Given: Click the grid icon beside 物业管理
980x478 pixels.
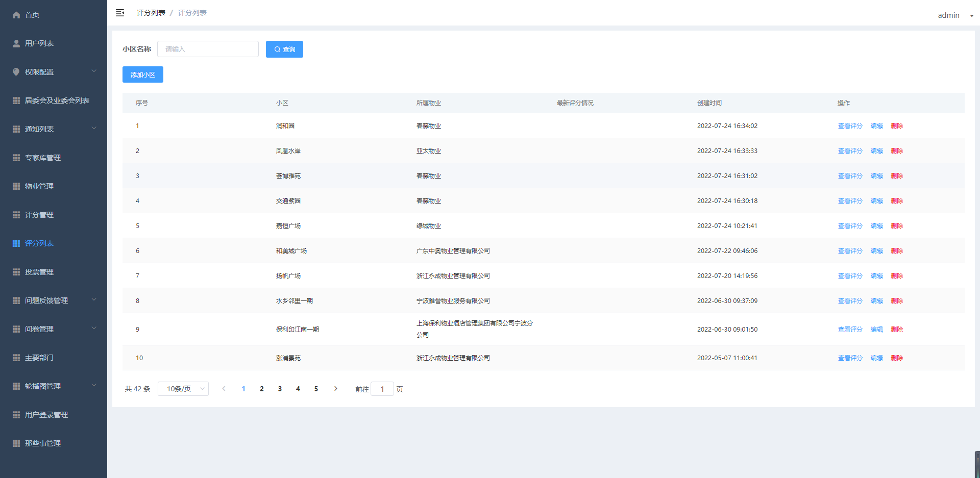Looking at the screenshot, I should point(16,186).
